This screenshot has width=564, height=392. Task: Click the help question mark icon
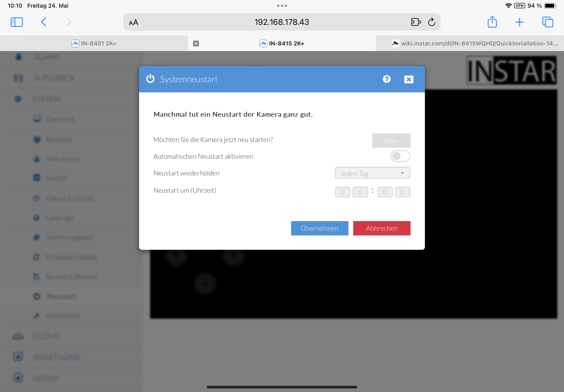coord(386,79)
